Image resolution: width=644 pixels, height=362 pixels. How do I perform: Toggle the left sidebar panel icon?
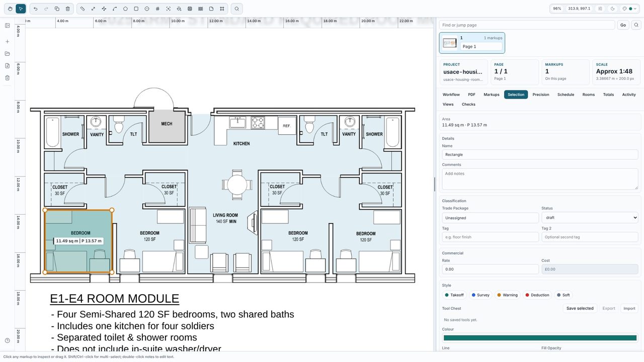(7, 26)
